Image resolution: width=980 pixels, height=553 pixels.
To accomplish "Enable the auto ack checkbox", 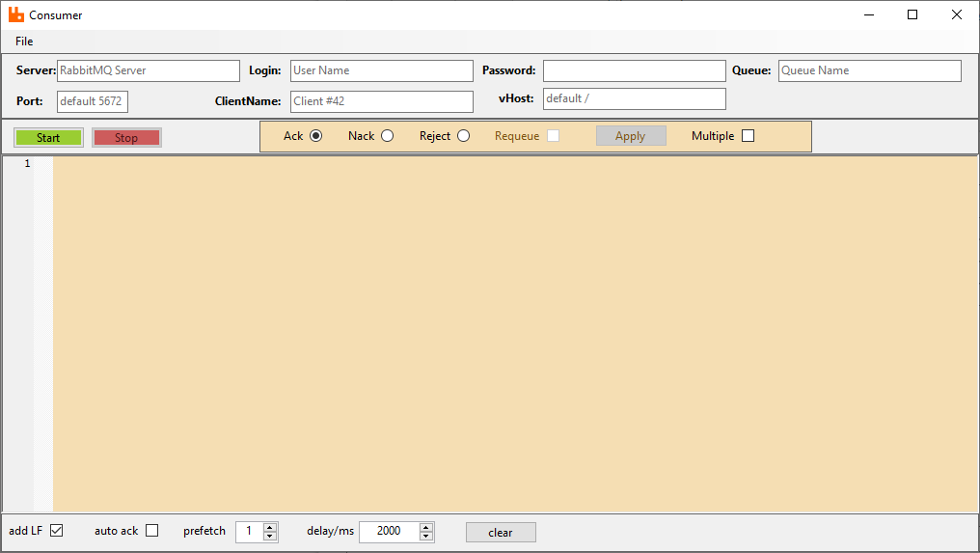I will point(151,531).
